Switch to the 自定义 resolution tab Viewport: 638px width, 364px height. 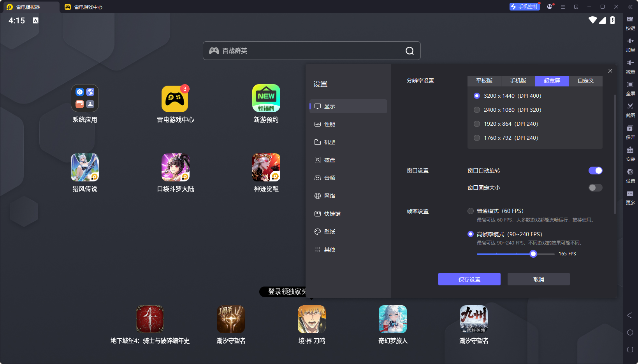click(x=586, y=81)
